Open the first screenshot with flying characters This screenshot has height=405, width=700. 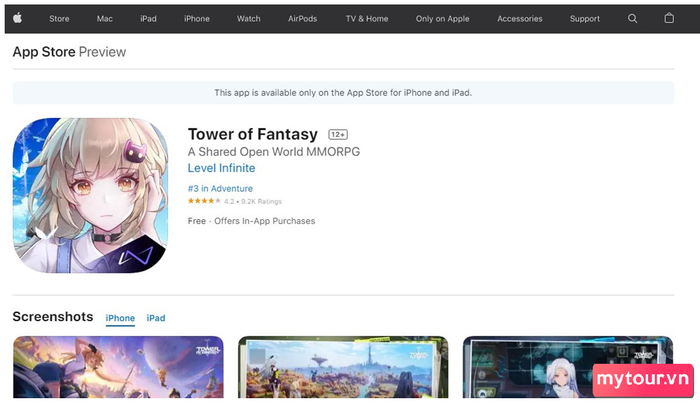tap(118, 367)
